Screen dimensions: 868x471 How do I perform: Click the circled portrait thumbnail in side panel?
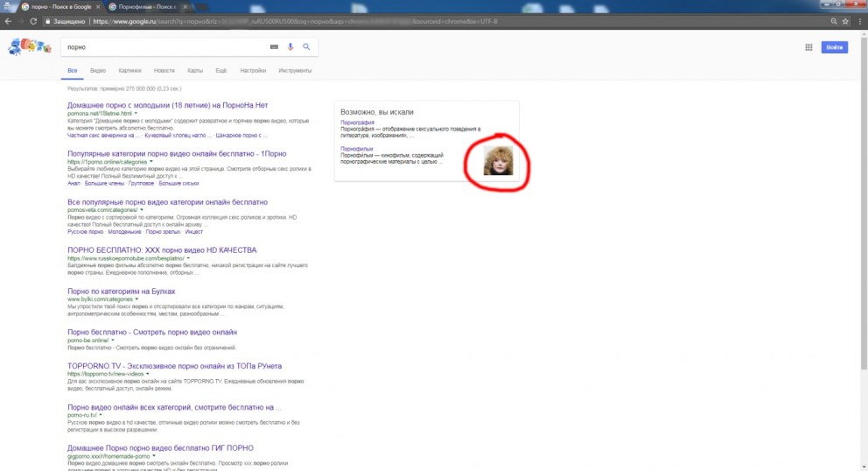click(498, 161)
